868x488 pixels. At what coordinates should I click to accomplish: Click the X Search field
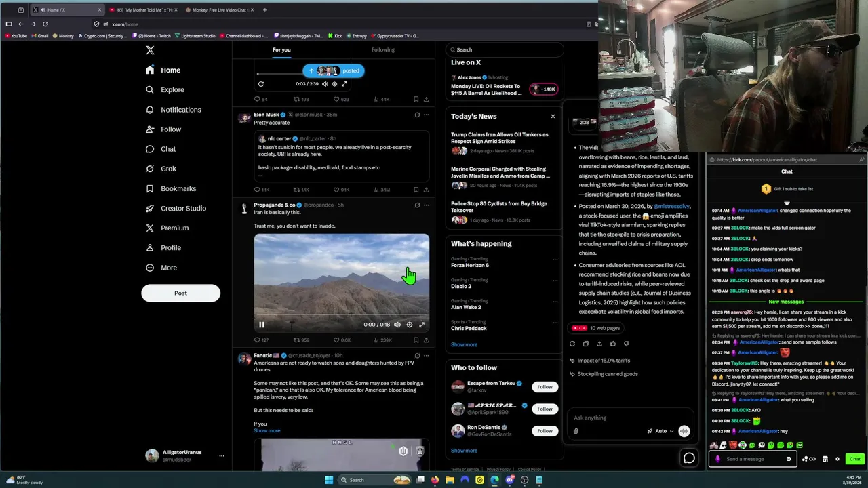tap(505, 49)
